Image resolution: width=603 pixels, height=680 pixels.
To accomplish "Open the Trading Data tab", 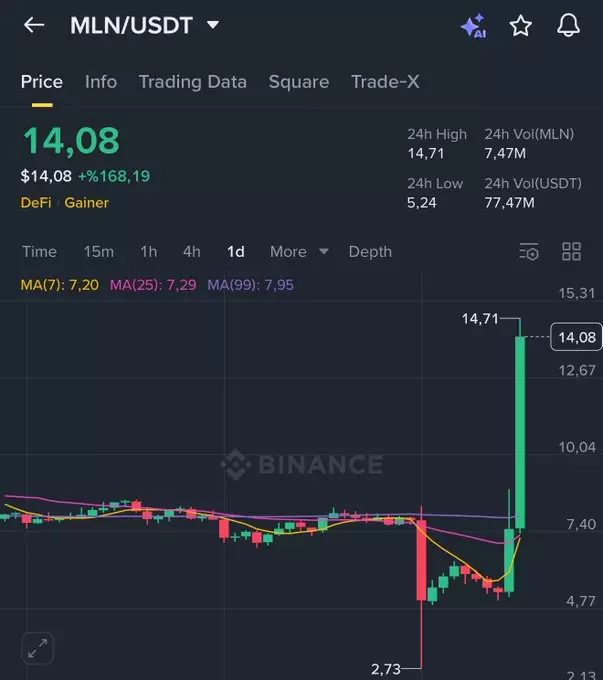I will click(192, 82).
